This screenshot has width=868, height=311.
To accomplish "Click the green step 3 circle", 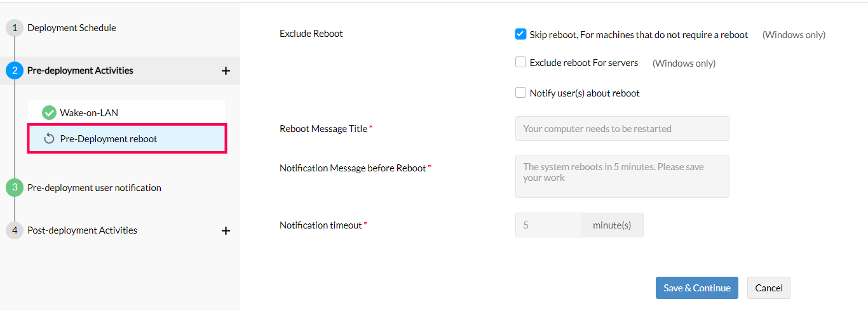I will point(15,188).
